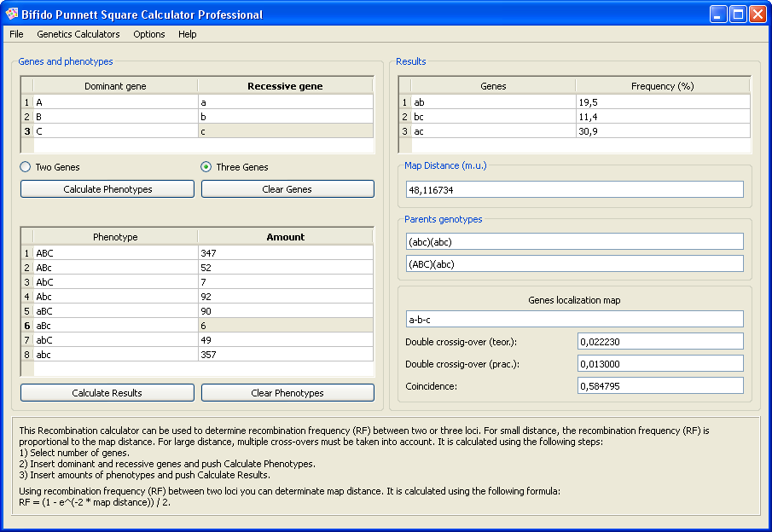Click row header 6 in phenotype table

27,326
